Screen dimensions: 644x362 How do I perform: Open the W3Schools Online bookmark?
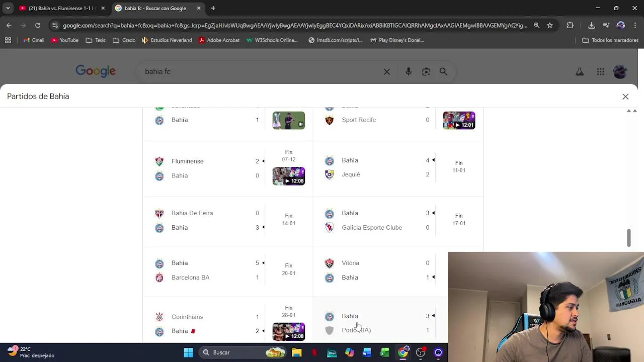click(x=272, y=40)
